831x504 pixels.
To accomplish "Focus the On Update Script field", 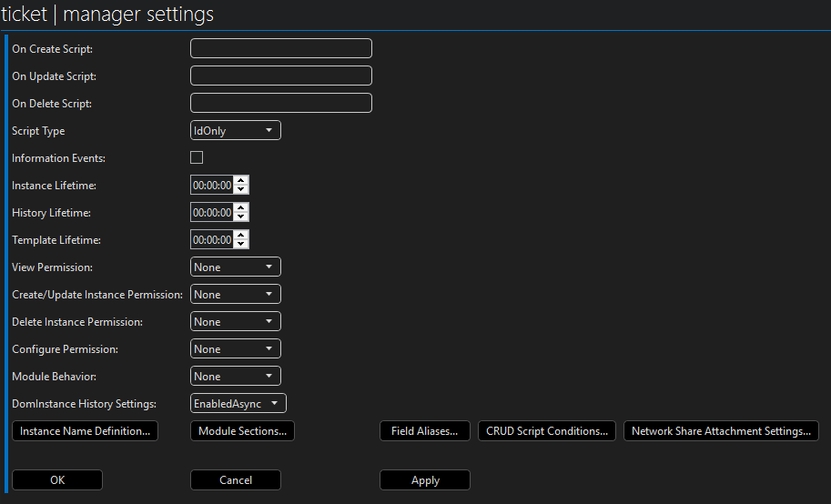I will pos(280,76).
